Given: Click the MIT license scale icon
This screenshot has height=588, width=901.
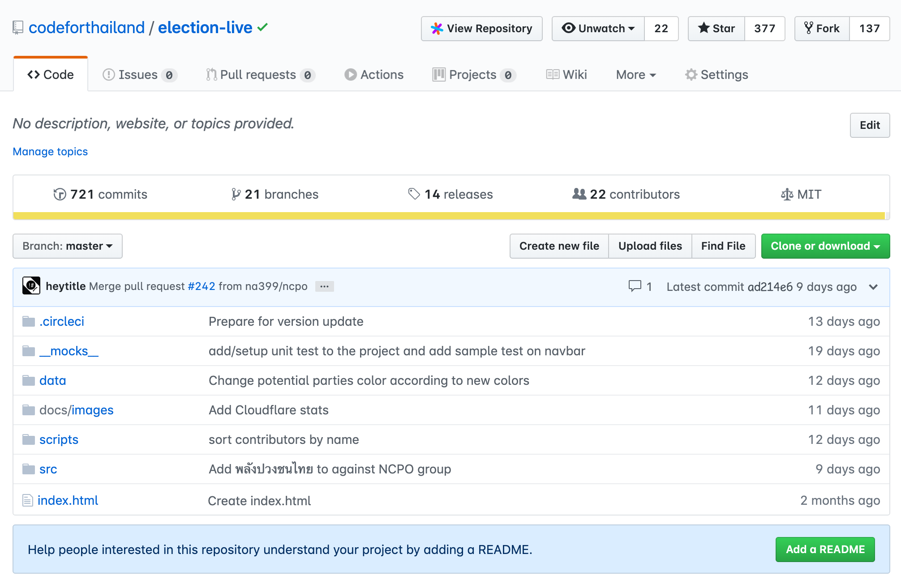Looking at the screenshot, I should tap(787, 194).
